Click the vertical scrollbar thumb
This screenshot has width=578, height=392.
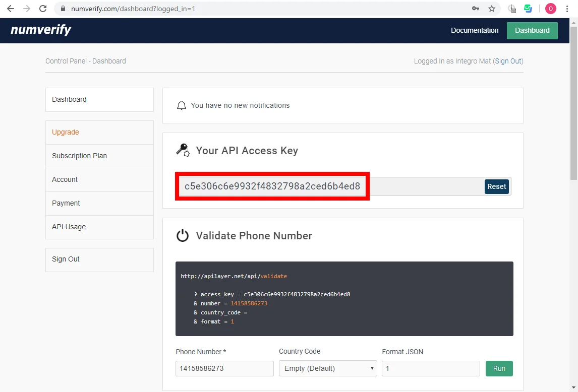tap(573, 103)
